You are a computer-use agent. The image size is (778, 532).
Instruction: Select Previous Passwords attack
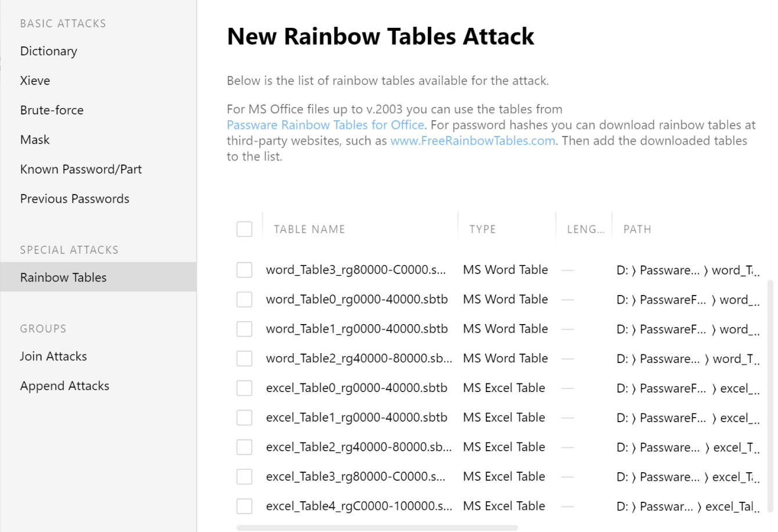click(x=74, y=199)
